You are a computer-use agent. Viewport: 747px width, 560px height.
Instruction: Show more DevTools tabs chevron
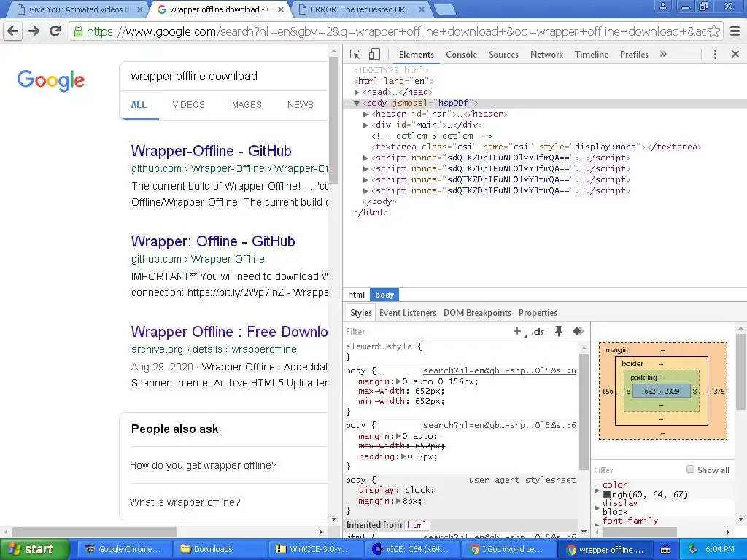(663, 54)
